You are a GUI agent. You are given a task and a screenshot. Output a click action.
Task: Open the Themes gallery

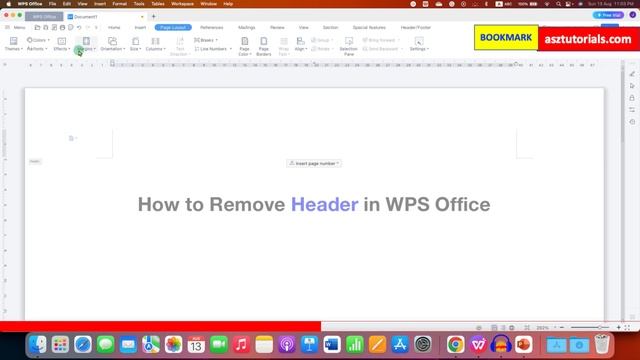13,44
